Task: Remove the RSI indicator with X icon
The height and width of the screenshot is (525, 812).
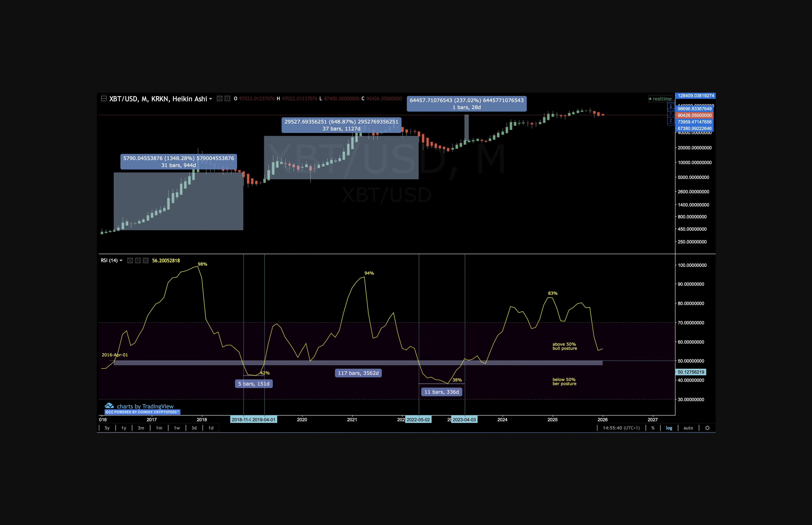Action: coord(146,260)
